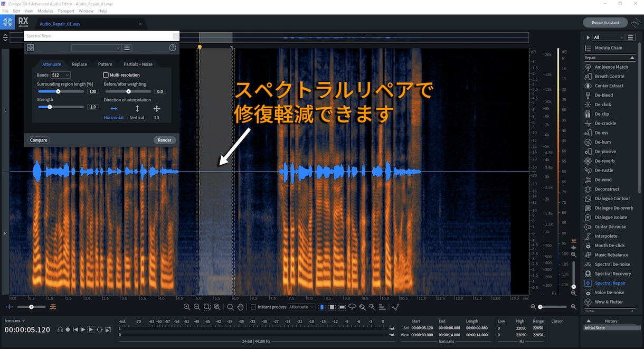Enable the Multi-resolution checkbox

pyautogui.click(x=106, y=75)
